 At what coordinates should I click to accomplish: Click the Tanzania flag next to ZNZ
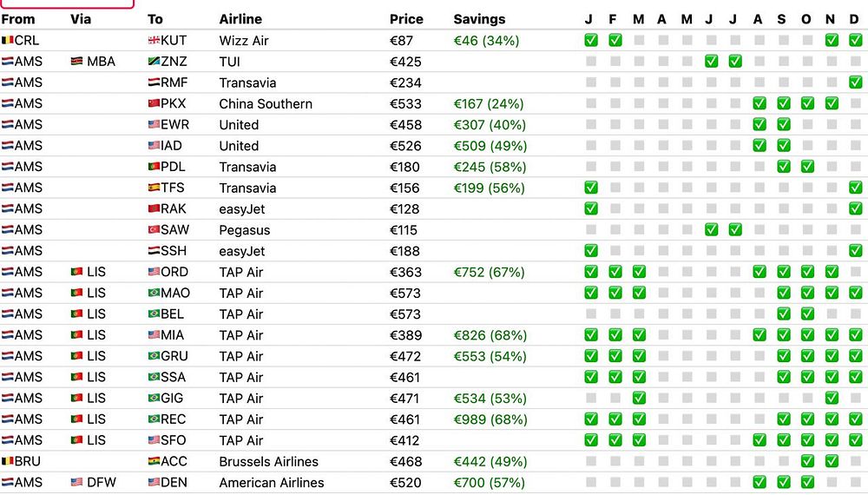154,62
